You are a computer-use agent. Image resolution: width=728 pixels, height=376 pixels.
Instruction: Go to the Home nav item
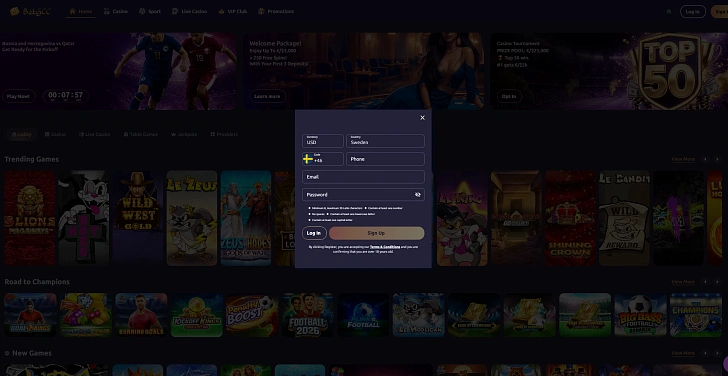tap(80, 11)
